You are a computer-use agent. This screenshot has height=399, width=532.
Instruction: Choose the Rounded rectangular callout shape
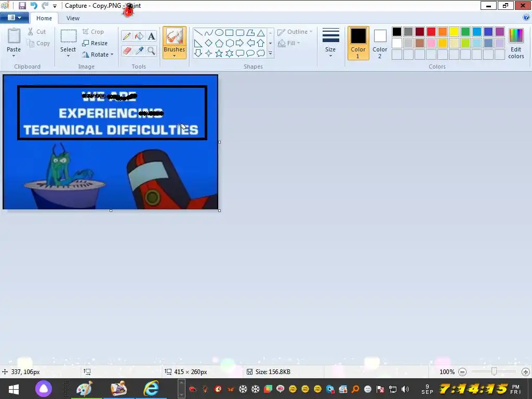pos(240,54)
